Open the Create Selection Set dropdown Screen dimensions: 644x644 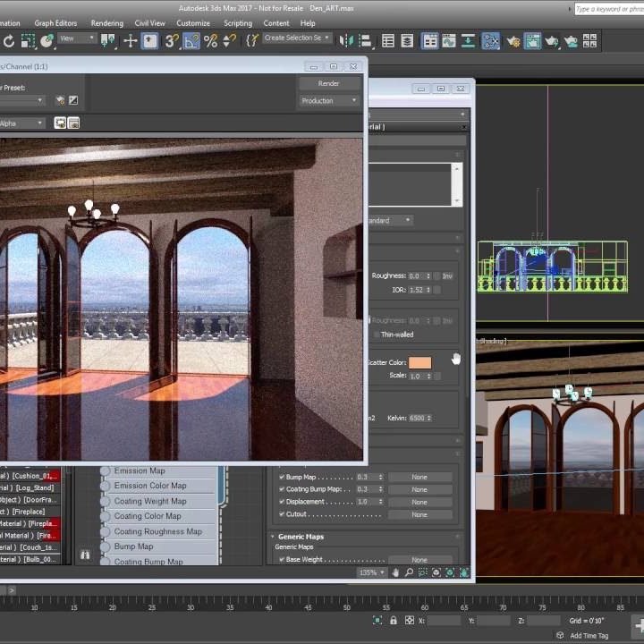click(x=298, y=38)
